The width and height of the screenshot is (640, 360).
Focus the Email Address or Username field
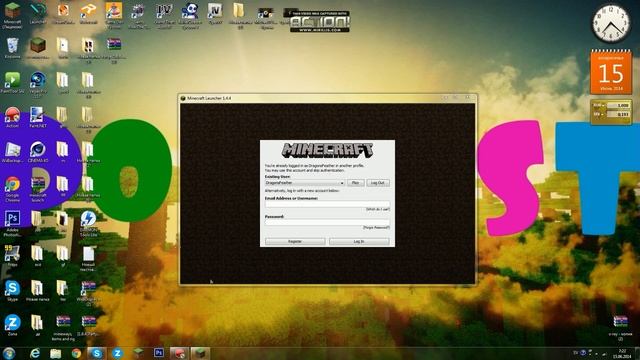pos(327,204)
